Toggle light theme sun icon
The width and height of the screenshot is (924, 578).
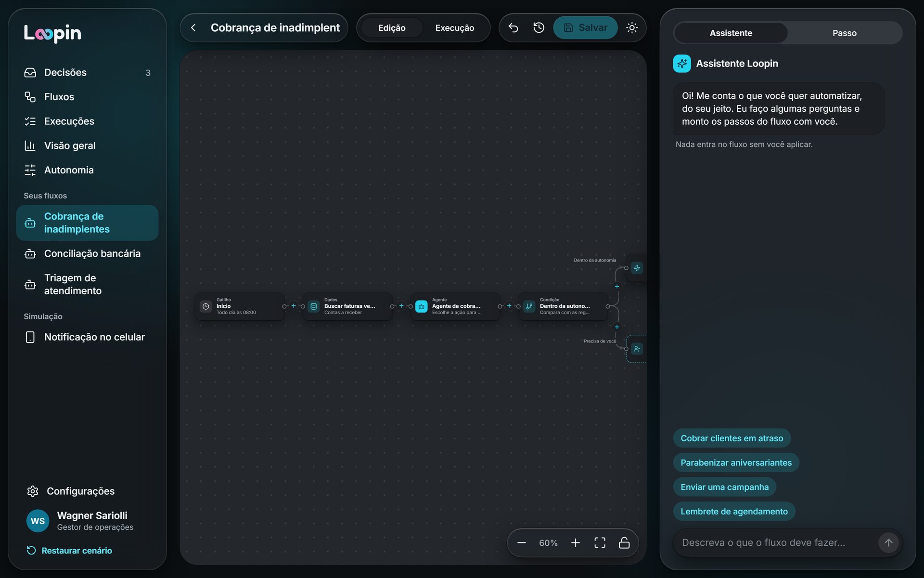tap(632, 28)
